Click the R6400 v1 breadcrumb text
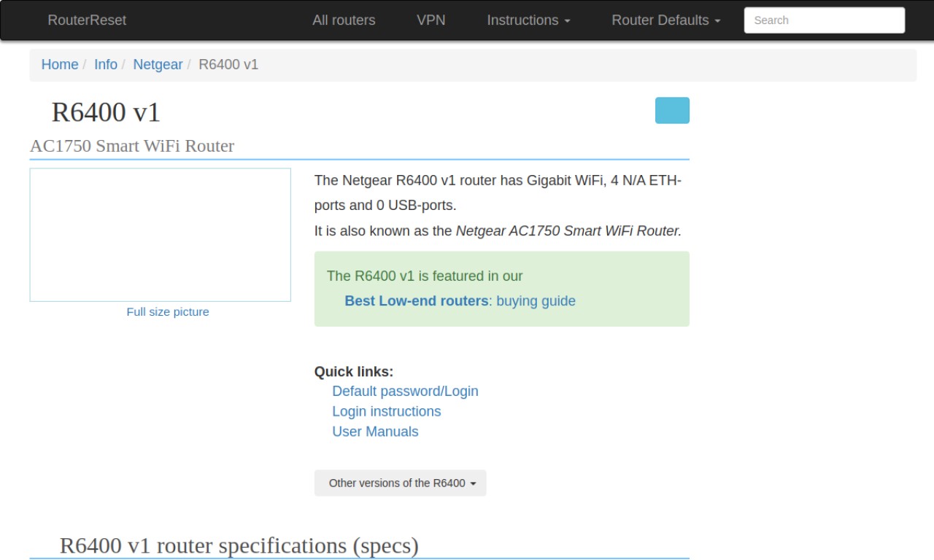The width and height of the screenshot is (934, 560). [x=228, y=64]
